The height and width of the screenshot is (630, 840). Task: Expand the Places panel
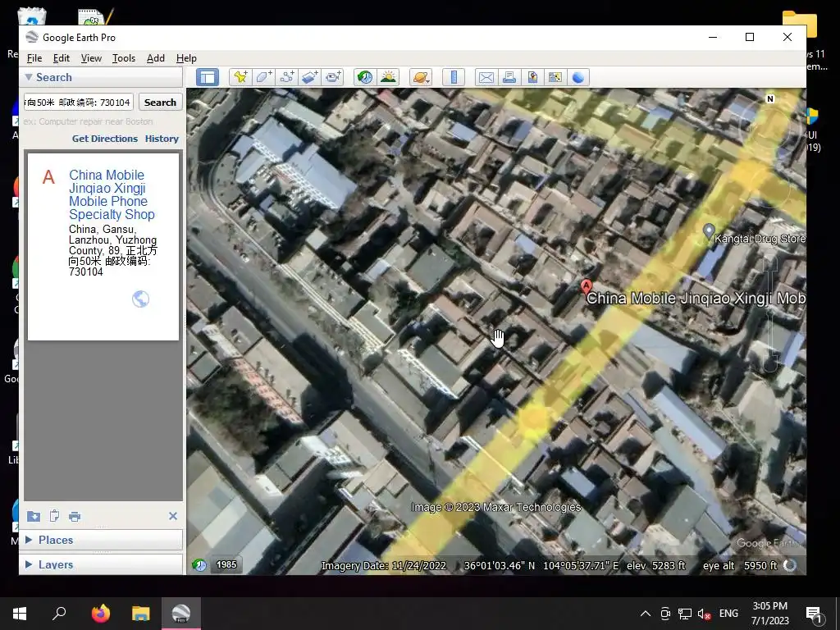pos(29,540)
